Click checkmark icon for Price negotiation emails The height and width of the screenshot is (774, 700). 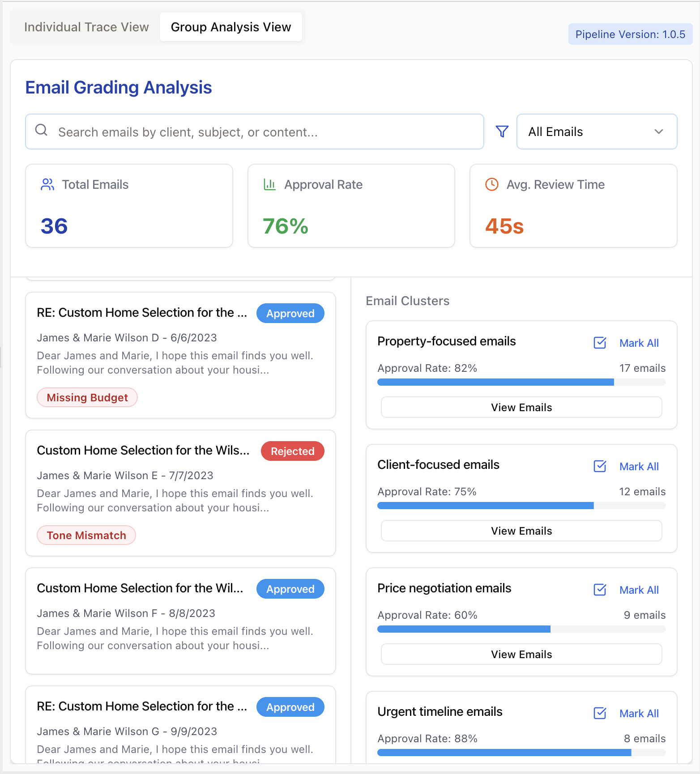[600, 590]
